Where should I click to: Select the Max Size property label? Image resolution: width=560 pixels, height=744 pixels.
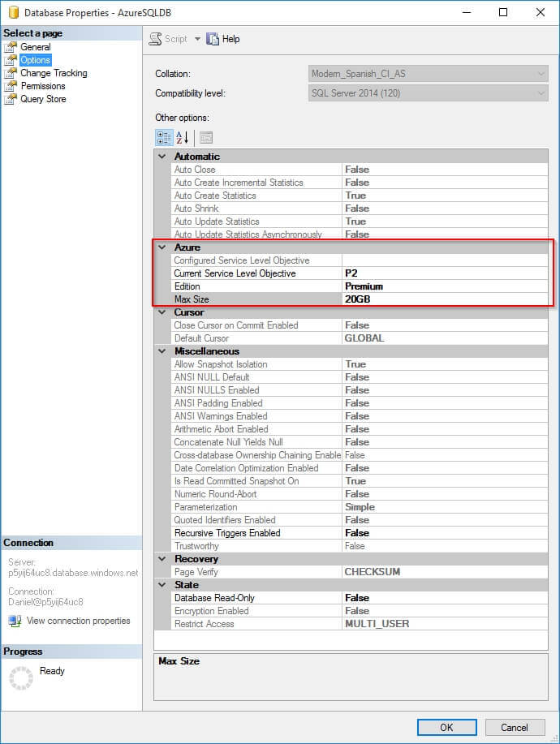tap(192, 299)
